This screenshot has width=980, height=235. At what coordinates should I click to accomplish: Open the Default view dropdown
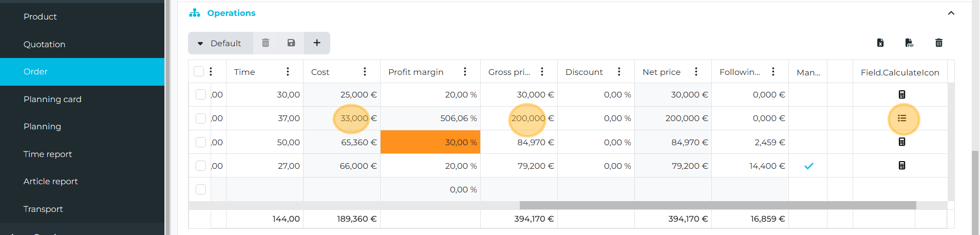click(220, 43)
